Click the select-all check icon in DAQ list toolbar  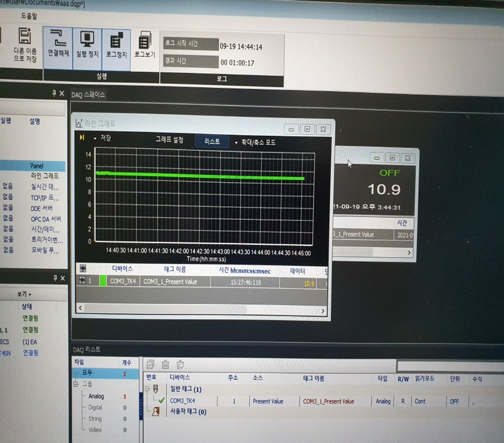coord(150,364)
